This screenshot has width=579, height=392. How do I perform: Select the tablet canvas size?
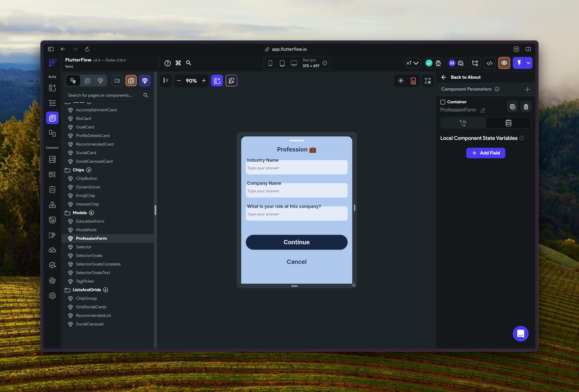[282, 63]
